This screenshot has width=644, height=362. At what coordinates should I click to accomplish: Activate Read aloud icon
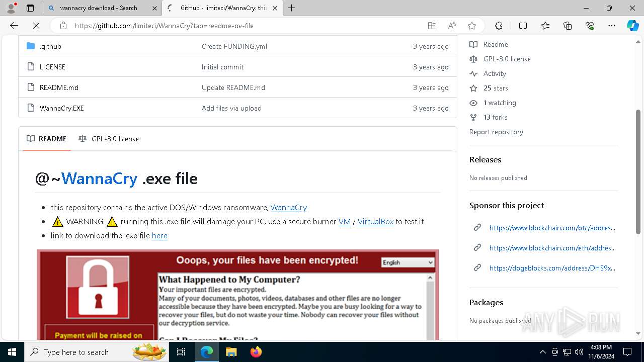tap(452, 26)
